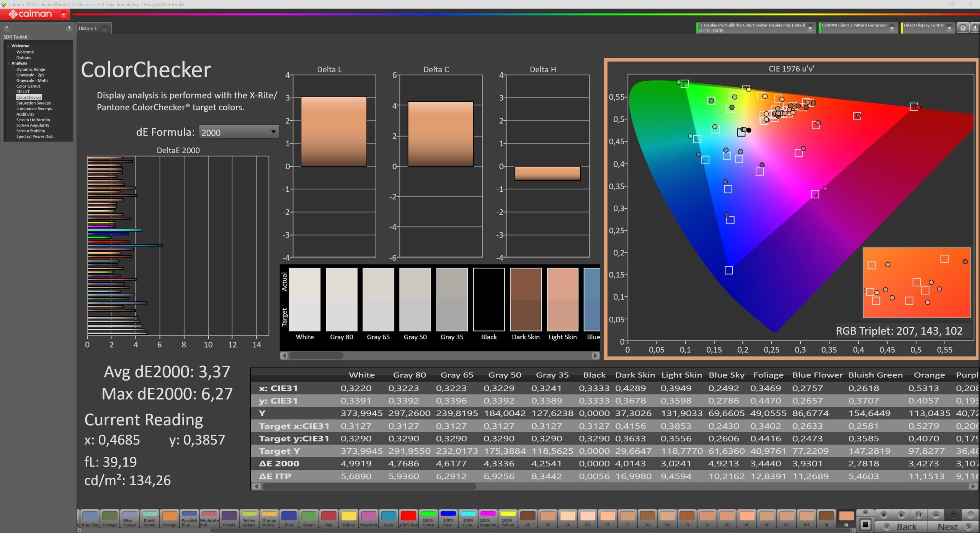Open the Calman main menu dropdown
This screenshot has height=533, width=980.
[x=64, y=14]
